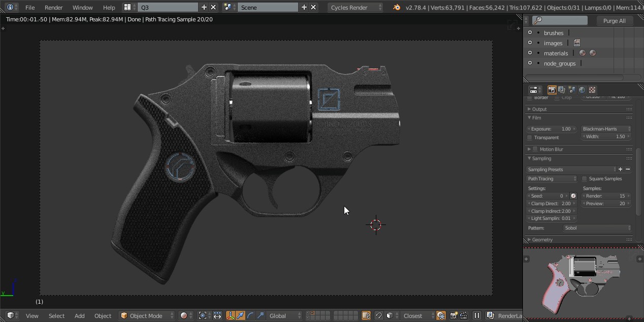Image resolution: width=644 pixels, height=322 pixels.
Task: Add a new sampling preset with plus button
Action: coord(621,170)
